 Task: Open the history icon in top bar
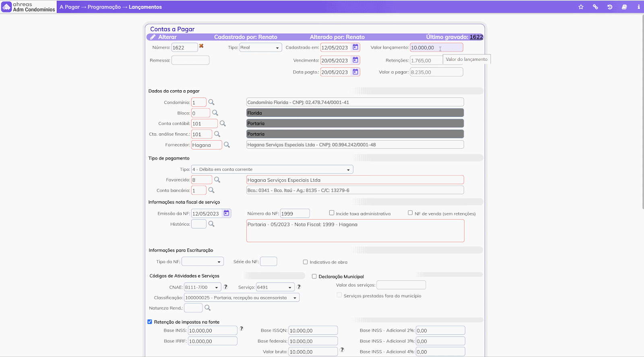(610, 7)
